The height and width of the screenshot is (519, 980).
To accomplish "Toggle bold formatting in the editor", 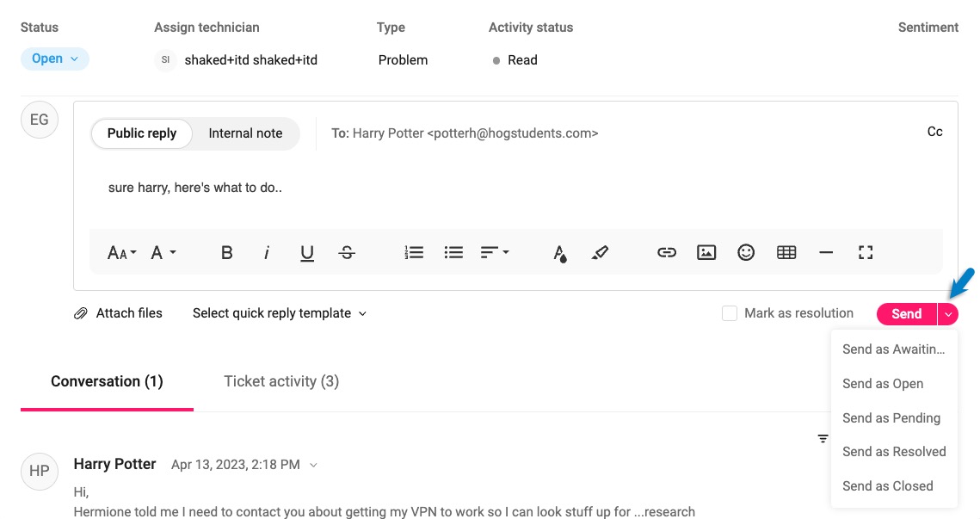I will (227, 253).
